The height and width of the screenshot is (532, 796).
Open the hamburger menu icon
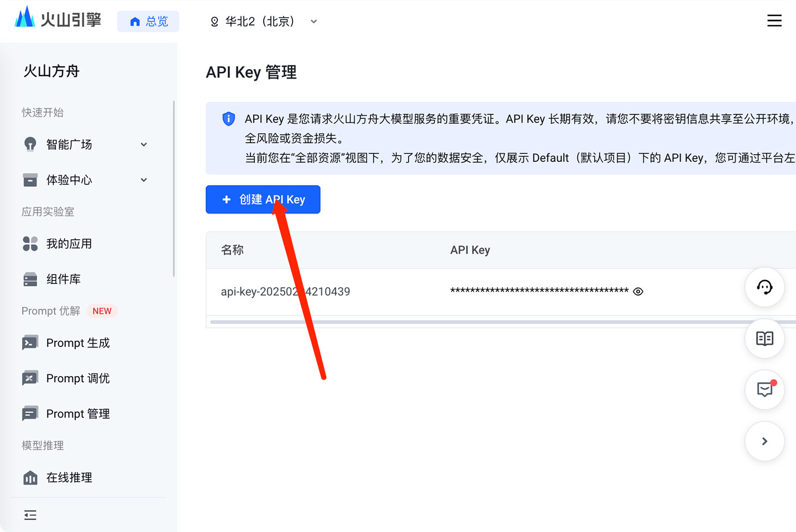(x=774, y=21)
